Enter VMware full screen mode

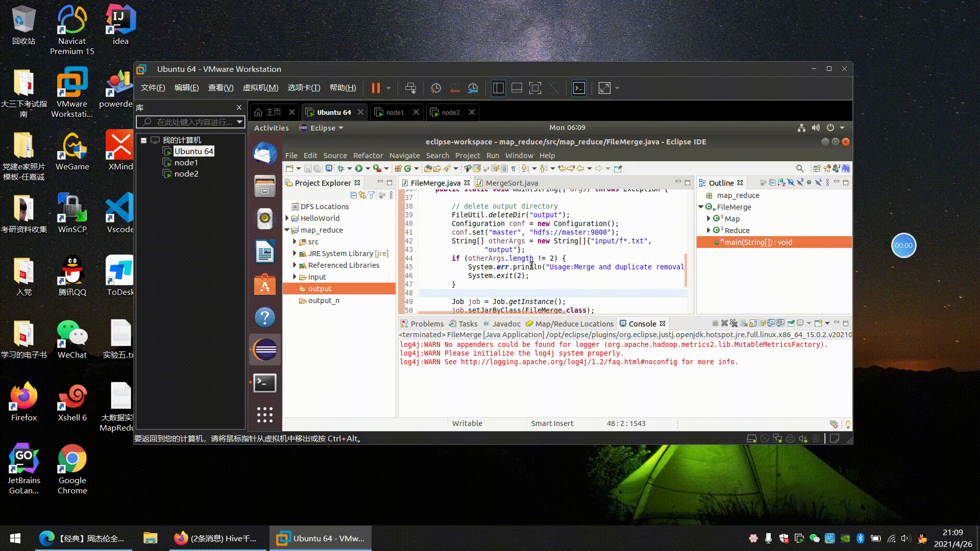[x=535, y=88]
